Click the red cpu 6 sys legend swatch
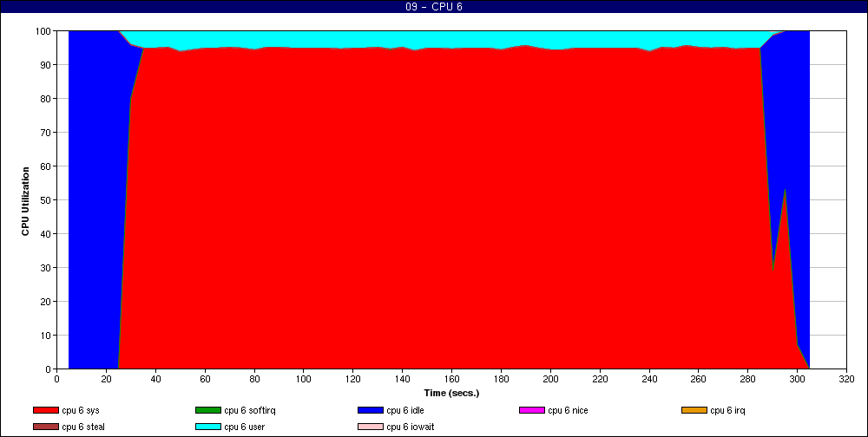This screenshot has height=437, width=868. [45, 410]
